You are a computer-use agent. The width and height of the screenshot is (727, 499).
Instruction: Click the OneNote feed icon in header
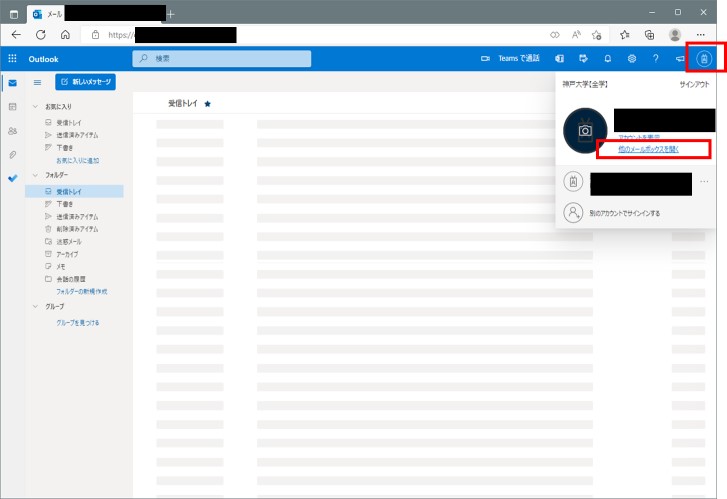pos(560,58)
